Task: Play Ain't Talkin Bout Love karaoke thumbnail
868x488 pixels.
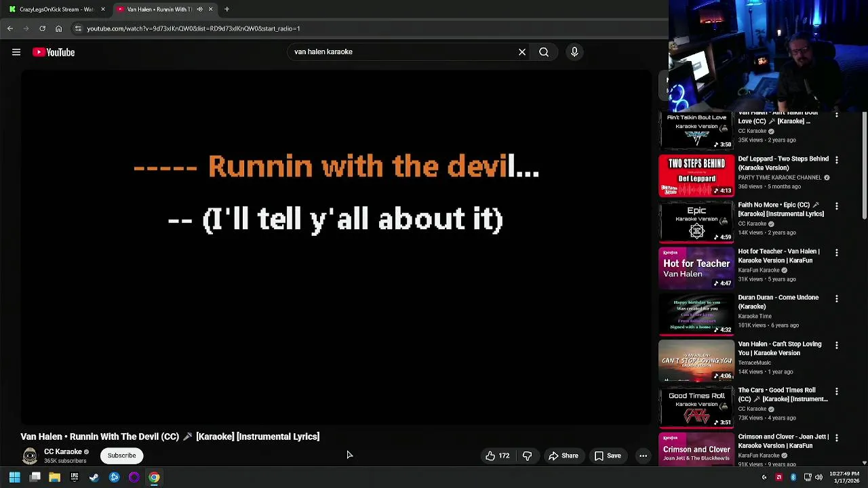Action: 696,131
